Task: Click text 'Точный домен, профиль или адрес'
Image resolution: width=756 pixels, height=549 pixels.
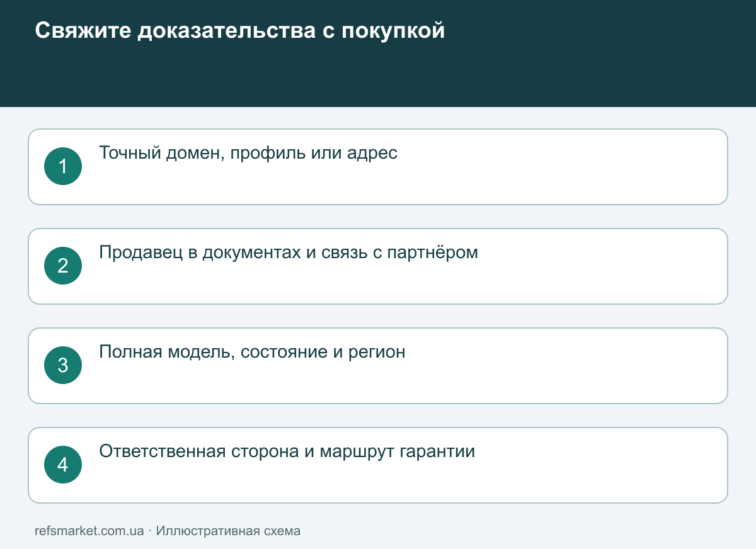Action: pyautogui.click(x=248, y=153)
